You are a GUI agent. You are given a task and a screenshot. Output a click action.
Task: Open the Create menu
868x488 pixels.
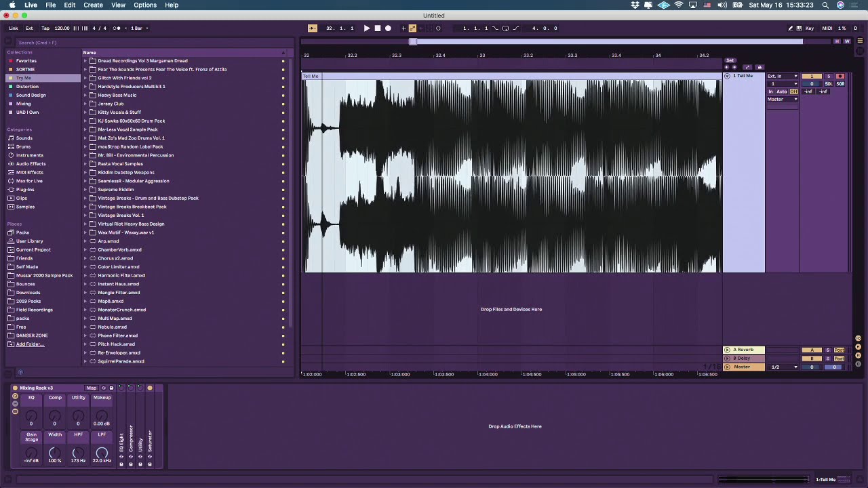(x=93, y=5)
